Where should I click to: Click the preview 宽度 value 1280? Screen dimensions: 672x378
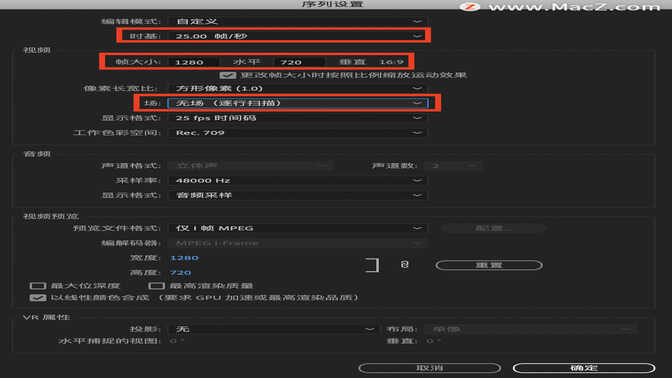(184, 258)
